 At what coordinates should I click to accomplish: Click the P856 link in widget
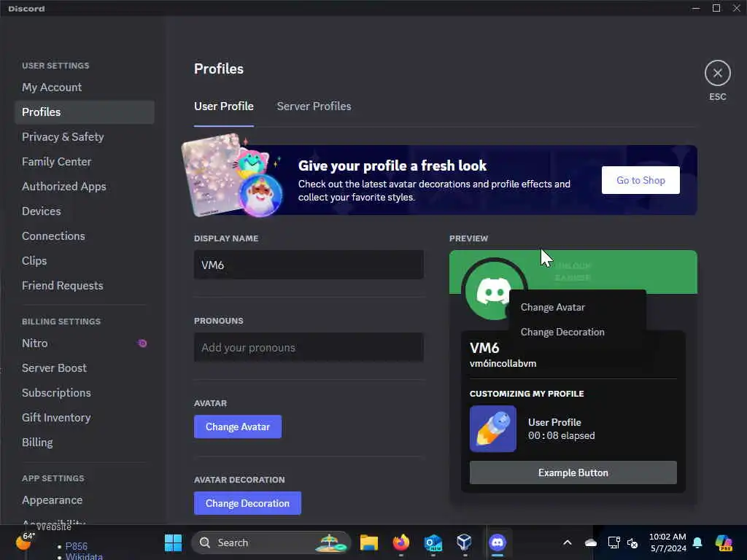tap(76, 546)
